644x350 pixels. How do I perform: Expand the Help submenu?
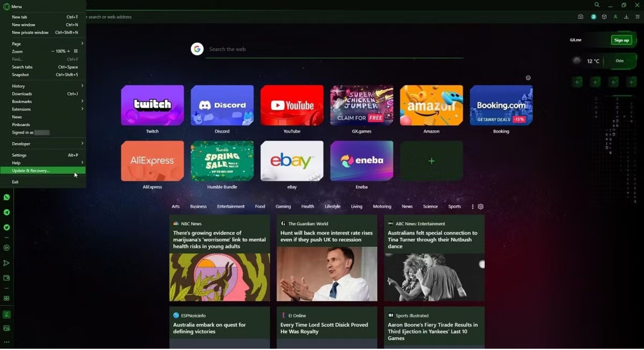pos(43,163)
